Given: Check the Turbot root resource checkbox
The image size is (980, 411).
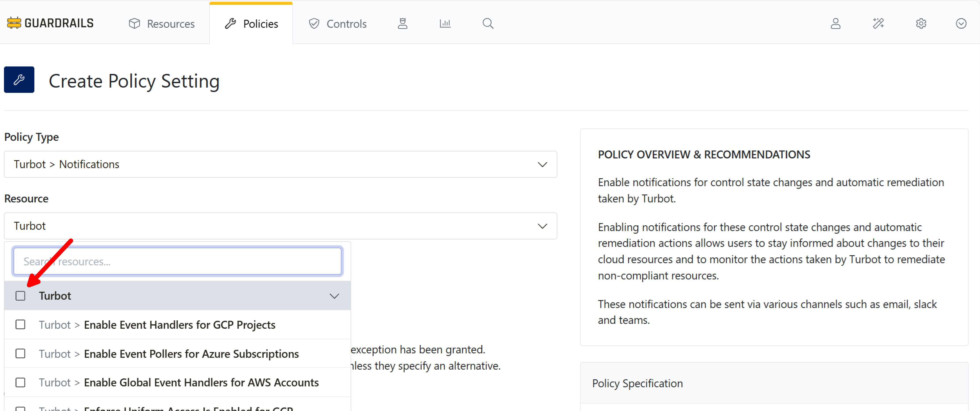Looking at the screenshot, I should [x=20, y=296].
